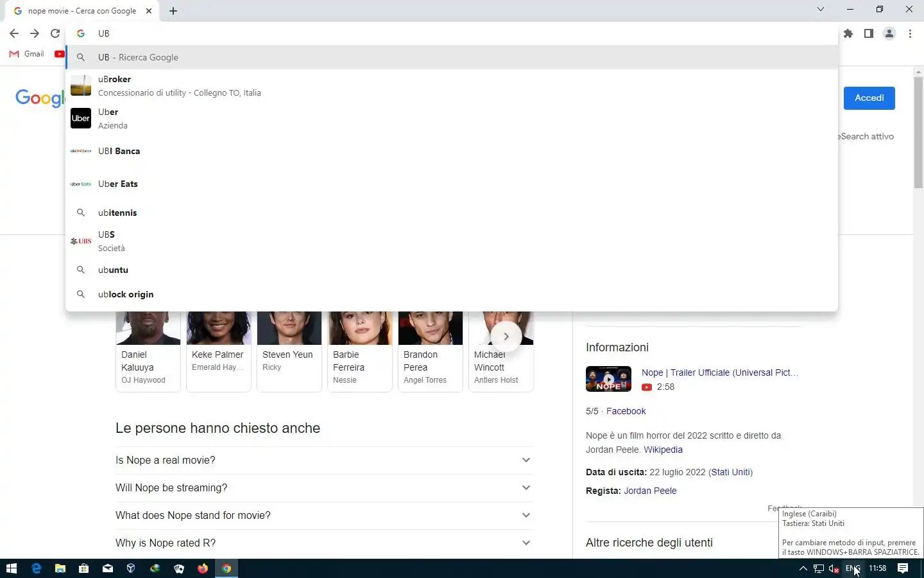924x578 pixels.
Task: Reload the current page
Action: point(55,33)
